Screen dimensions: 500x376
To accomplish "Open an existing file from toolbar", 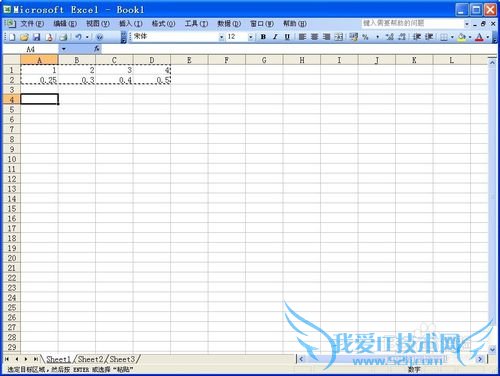I will pos(24,37).
